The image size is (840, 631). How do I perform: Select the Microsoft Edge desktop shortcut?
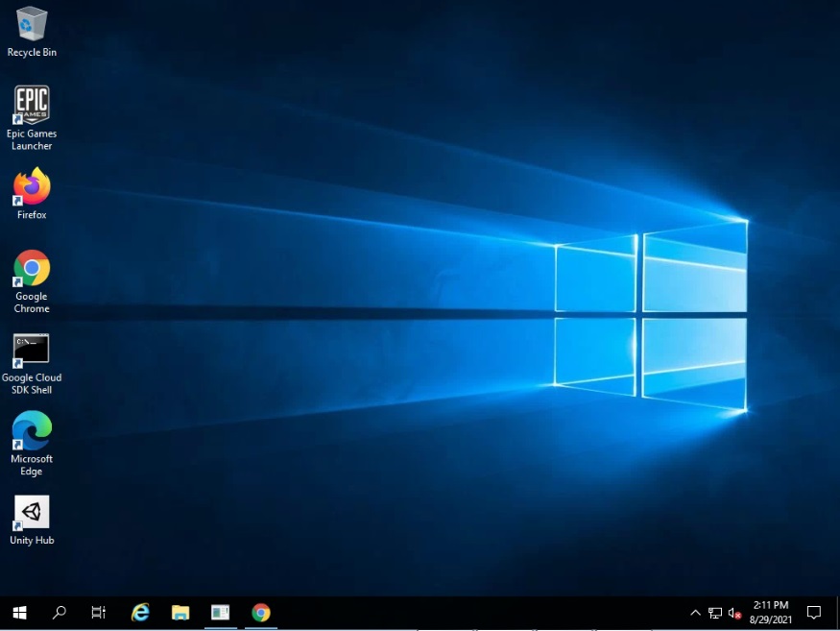[x=32, y=444]
